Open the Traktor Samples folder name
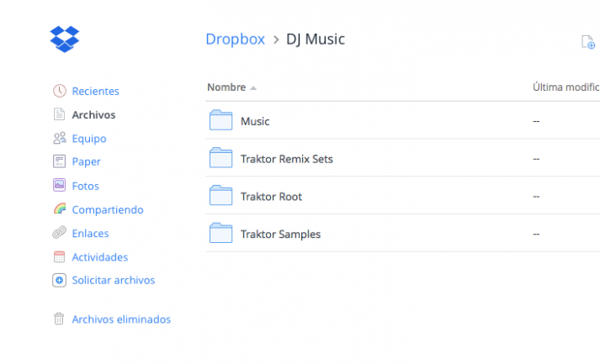The height and width of the screenshot is (364, 600). (280, 235)
